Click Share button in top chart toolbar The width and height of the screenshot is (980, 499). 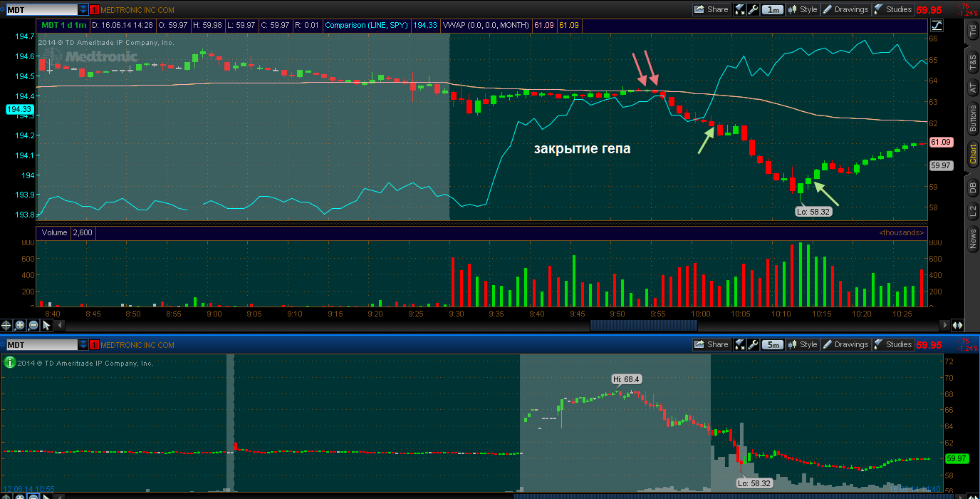point(711,9)
